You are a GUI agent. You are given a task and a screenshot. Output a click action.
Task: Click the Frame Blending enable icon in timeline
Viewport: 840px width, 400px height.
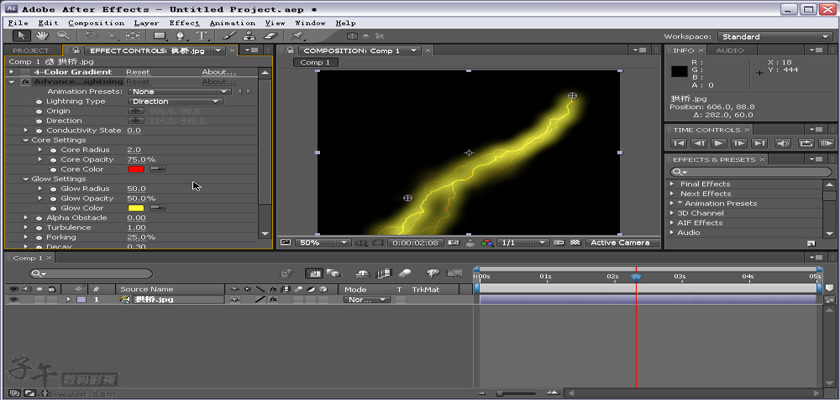point(384,274)
